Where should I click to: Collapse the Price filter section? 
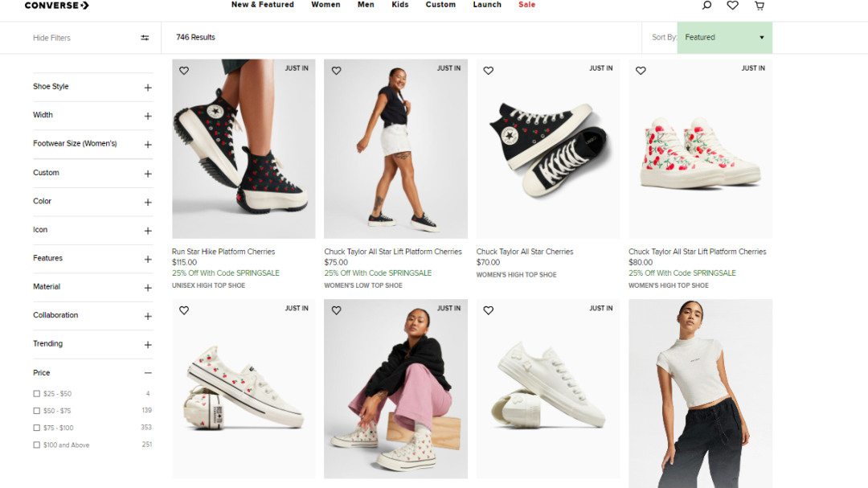click(x=148, y=373)
